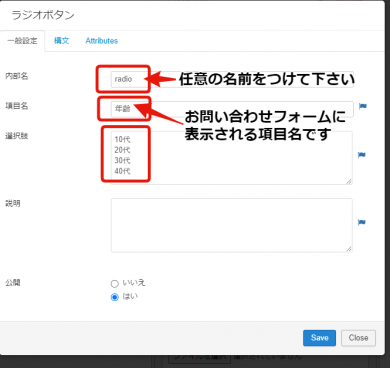The height and width of the screenshot is (368, 390).
Task: Switch to the 構文 tab
Action: [61, 41]
